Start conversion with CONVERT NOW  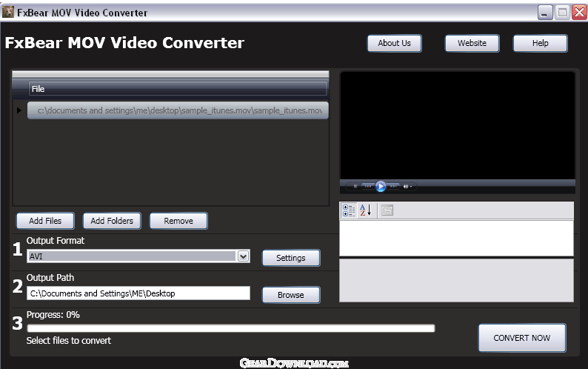tap(521, 338)
